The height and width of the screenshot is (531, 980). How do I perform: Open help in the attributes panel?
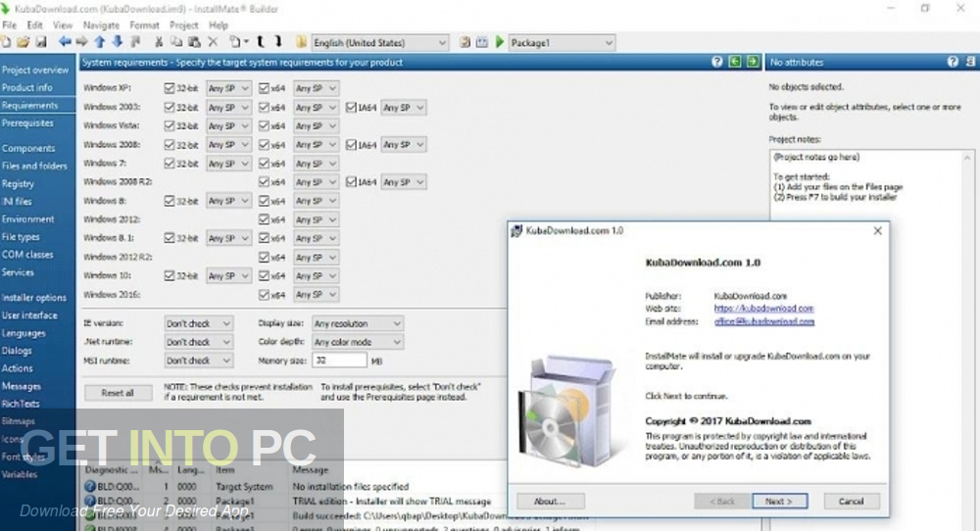[x=953, y=61]
